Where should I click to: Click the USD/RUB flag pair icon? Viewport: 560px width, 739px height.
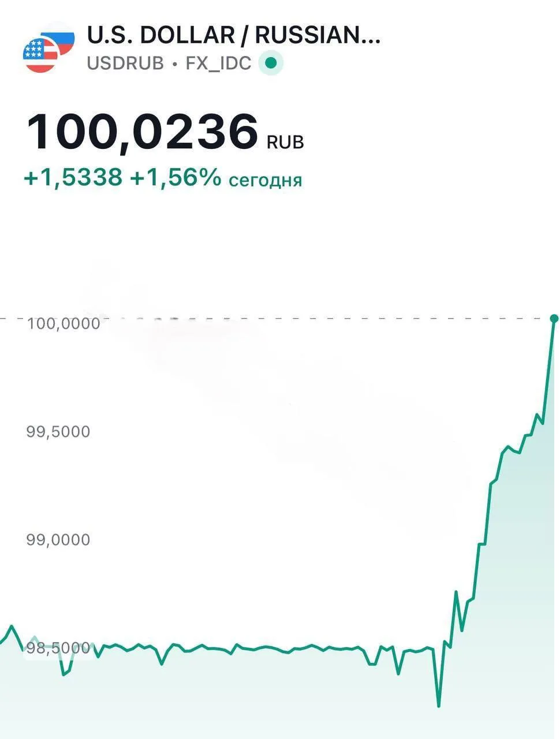49,47
